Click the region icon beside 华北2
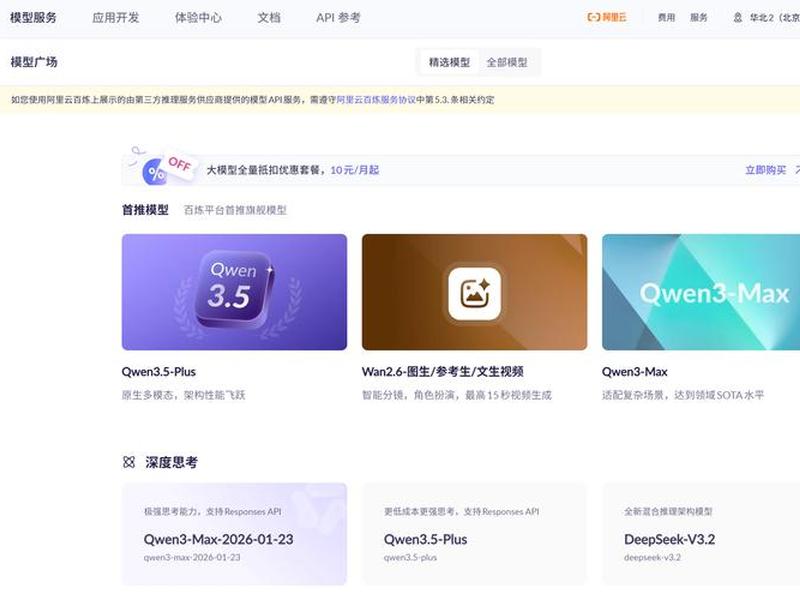The width and height of the screenshot is (800, 600). click(738, 17)
